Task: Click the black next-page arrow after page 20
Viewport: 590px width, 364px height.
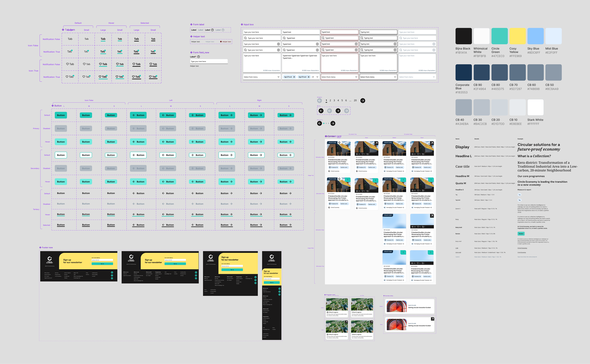Action: click(x=362, y=101)
